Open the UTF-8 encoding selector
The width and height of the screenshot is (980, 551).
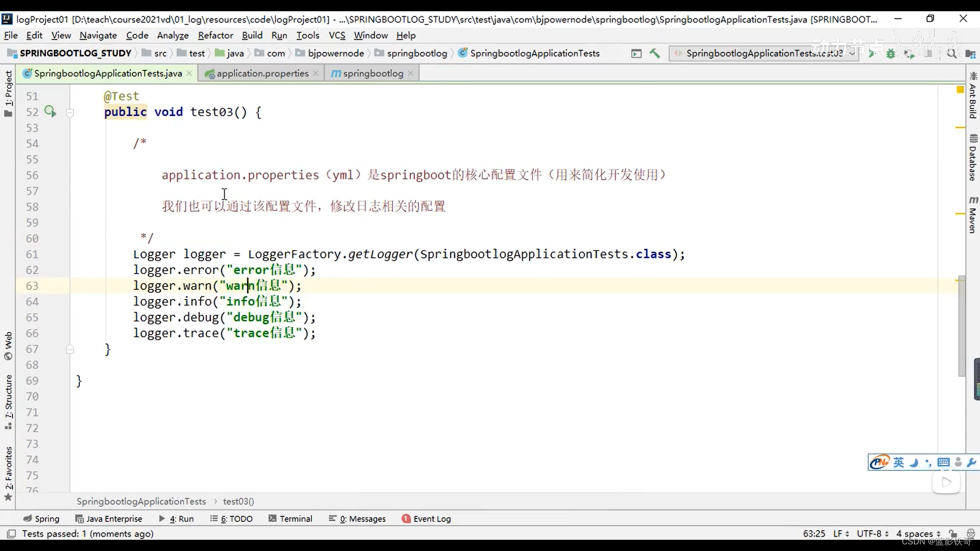point(872,533)
